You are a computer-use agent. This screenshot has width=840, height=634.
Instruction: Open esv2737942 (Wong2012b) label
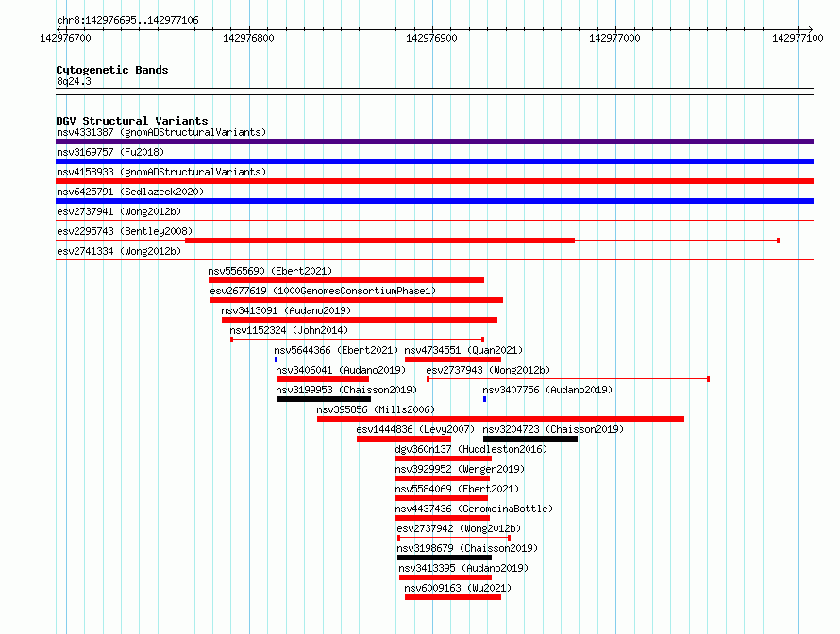[x=459, y=528]
